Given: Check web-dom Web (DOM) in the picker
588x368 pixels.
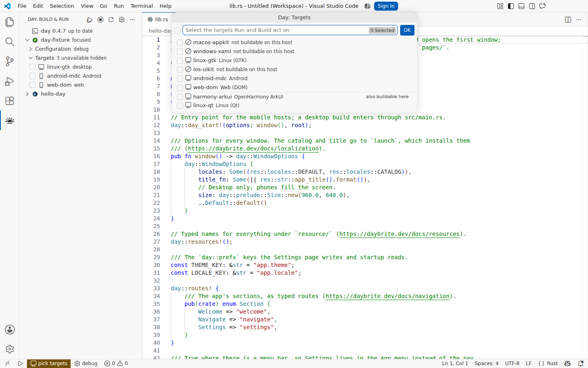Looking at the screenshot, I should click(180, 88).
